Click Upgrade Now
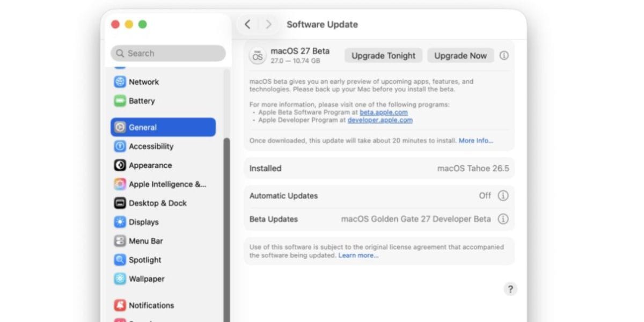The image size is (644, 322). (x=460, y=55)
